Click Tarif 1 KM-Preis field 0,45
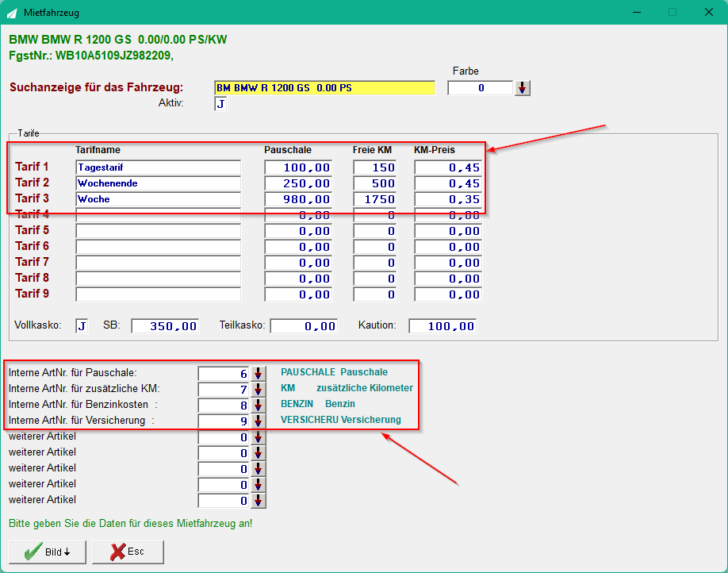This screenshot has height=573, width=728. [448, 167]
